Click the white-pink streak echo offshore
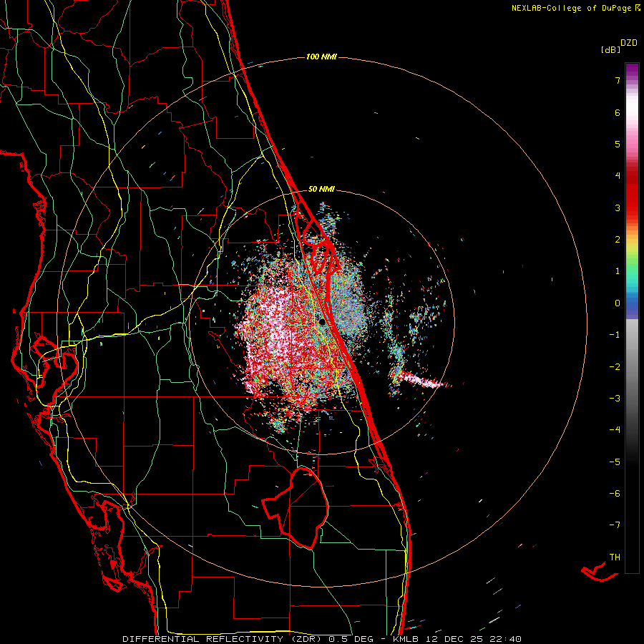Image resolution: width=644 pixels, height=644 pixels. tap(424, 380)
